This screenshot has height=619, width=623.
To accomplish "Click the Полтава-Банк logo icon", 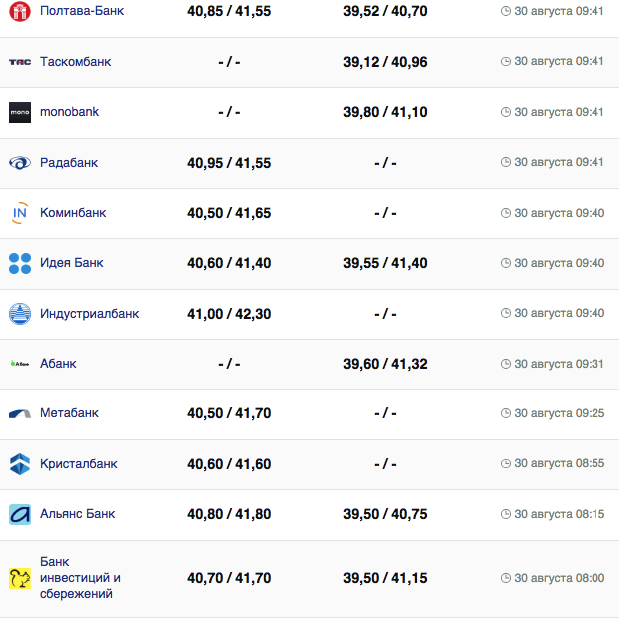I will coord(20,12).
